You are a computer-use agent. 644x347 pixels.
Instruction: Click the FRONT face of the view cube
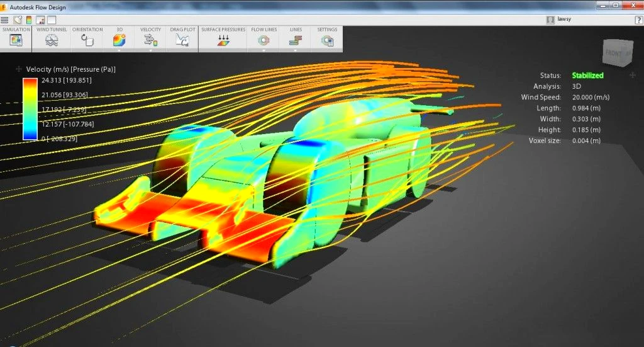coord(613,53)
